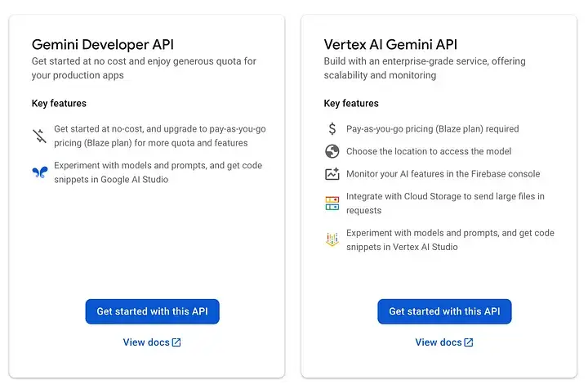Image resolution: width=588 pixels, height=389 pixels.
Task: Get started with Gemini Developer API button
Action: pos(152,311)
